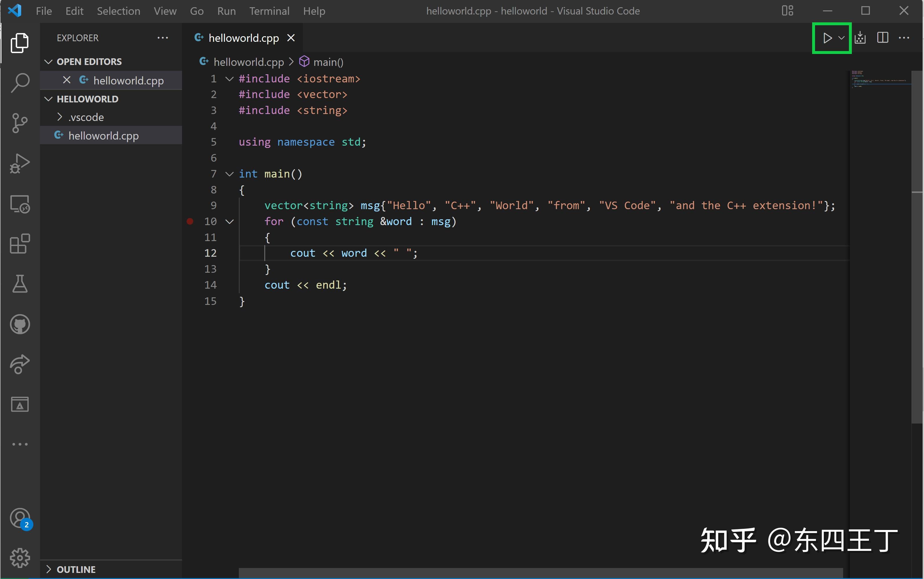Open the Run menu
Image resolution: width=924 pixels, height=579 pixels.
pyautogui.click(x=226, y=11)
